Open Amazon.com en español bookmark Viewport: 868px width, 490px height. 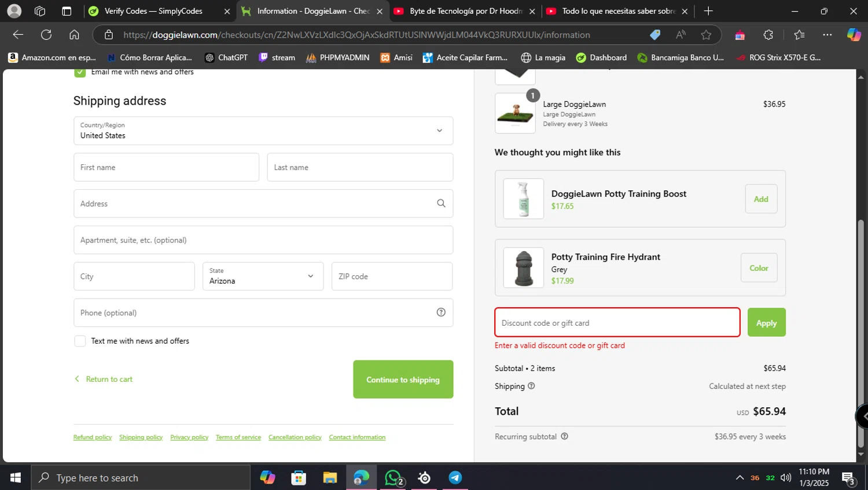tap(52, 57)
